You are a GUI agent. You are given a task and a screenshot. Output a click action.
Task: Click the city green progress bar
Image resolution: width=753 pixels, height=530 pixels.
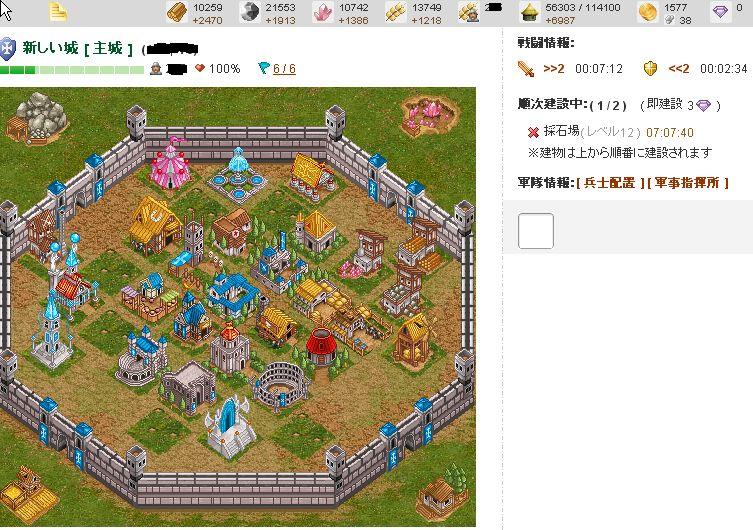[72, 70]
